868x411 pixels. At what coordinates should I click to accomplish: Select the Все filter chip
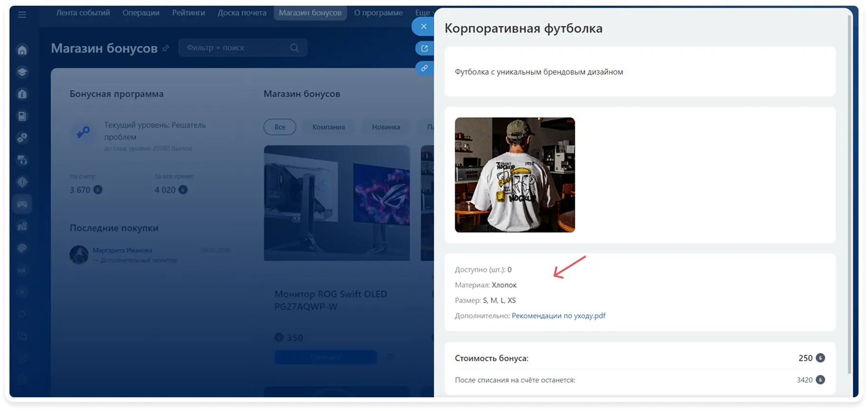click(x=280, y=127)
